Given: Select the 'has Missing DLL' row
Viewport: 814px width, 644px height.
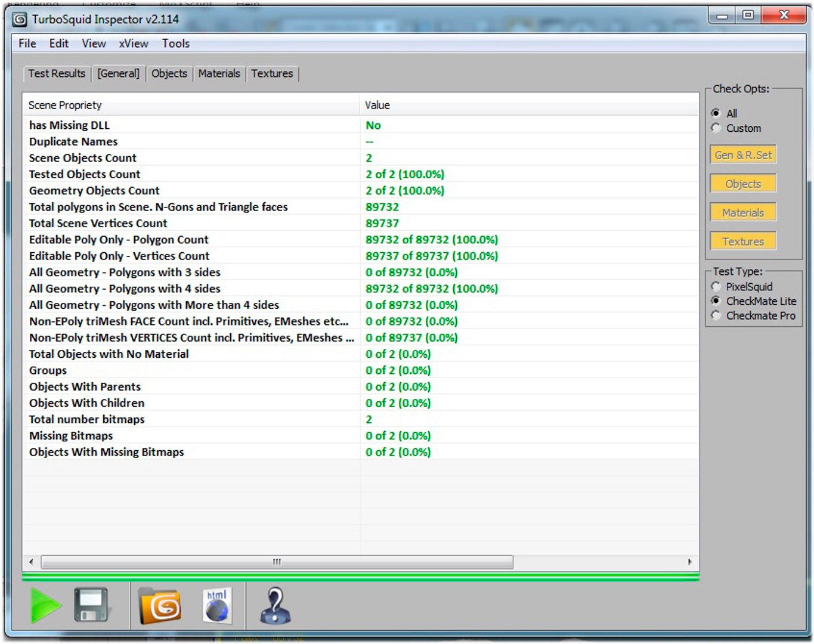Looking at the screenshot, I should coord(361,125).
